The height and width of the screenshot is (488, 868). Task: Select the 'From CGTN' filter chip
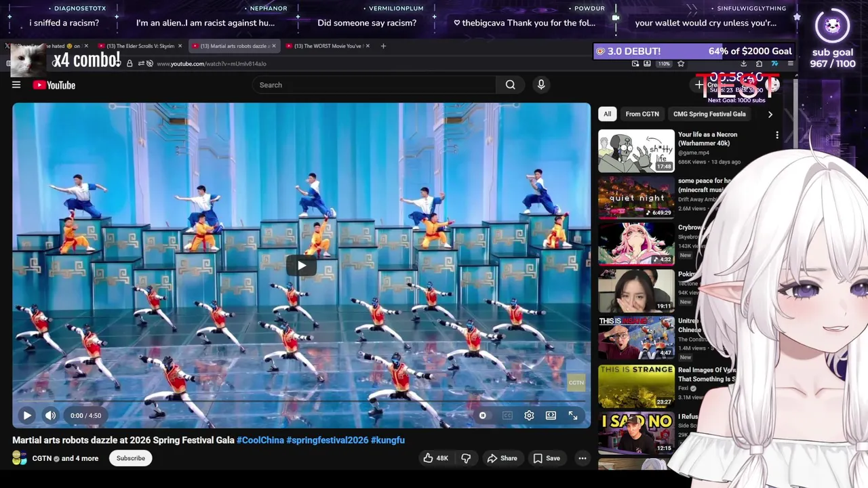642,114
